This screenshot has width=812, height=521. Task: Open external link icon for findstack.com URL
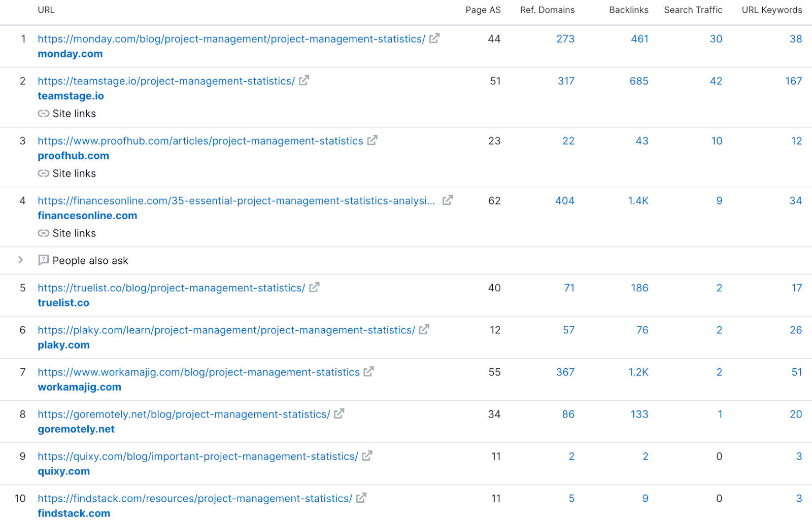pos(361,498)
